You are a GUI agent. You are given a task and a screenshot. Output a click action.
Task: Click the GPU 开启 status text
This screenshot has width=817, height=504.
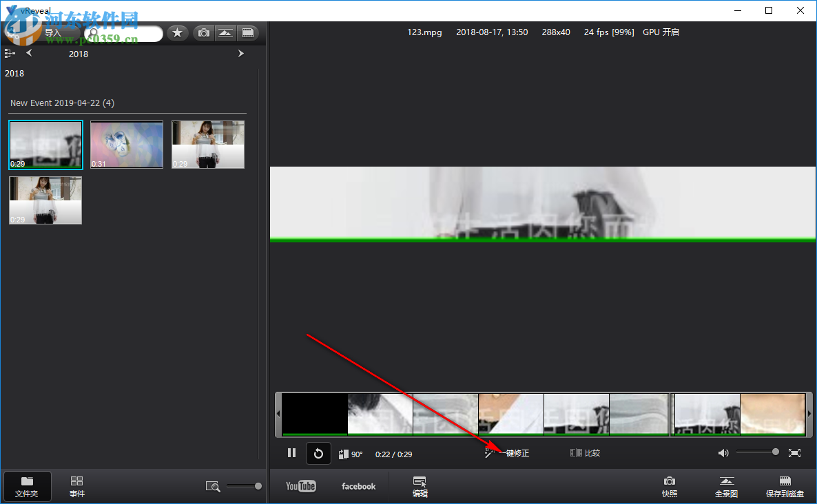[x=661, y=32]
